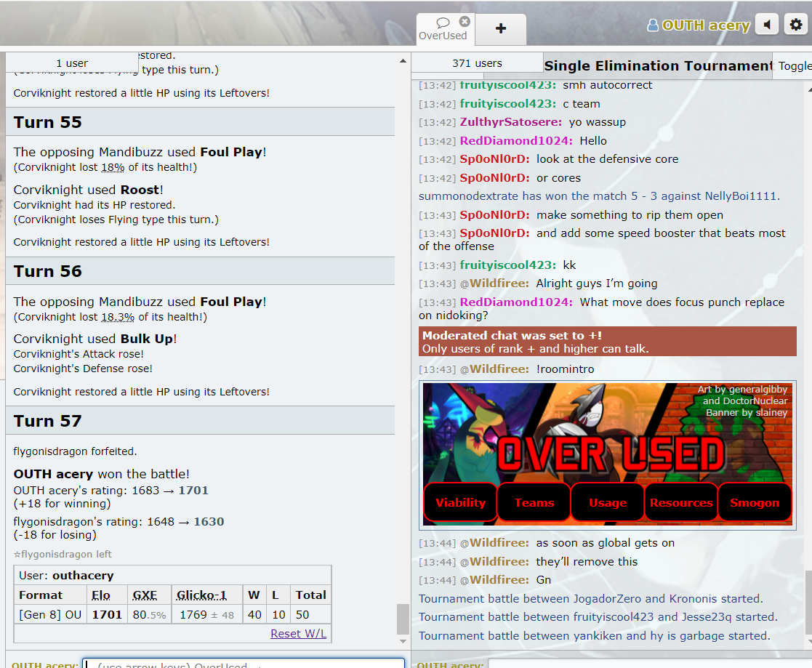Open the Smogon button link
Screen dimensions: 812x668
point(754,503)
